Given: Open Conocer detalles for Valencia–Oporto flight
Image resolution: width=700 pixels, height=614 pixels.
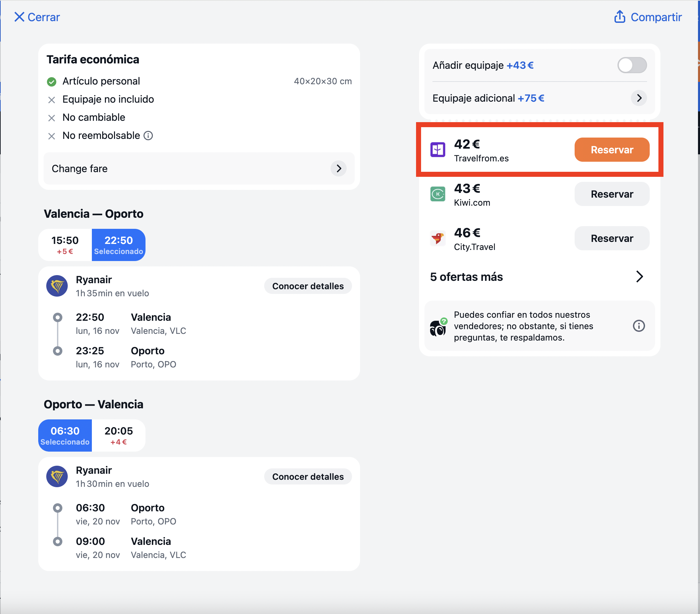Looking at the screenshot, I should 308,286.
